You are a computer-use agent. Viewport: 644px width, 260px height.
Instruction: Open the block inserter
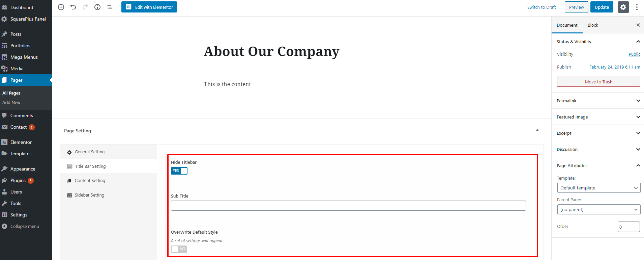(x=61, y=7)
